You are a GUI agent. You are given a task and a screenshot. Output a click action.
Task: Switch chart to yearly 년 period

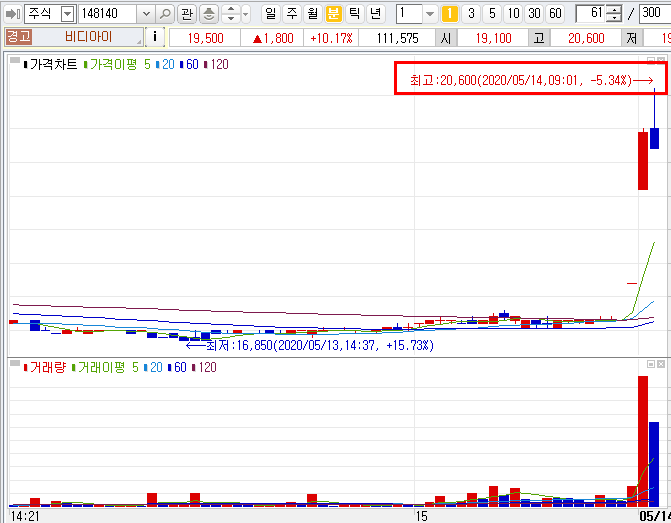(375, 14)
